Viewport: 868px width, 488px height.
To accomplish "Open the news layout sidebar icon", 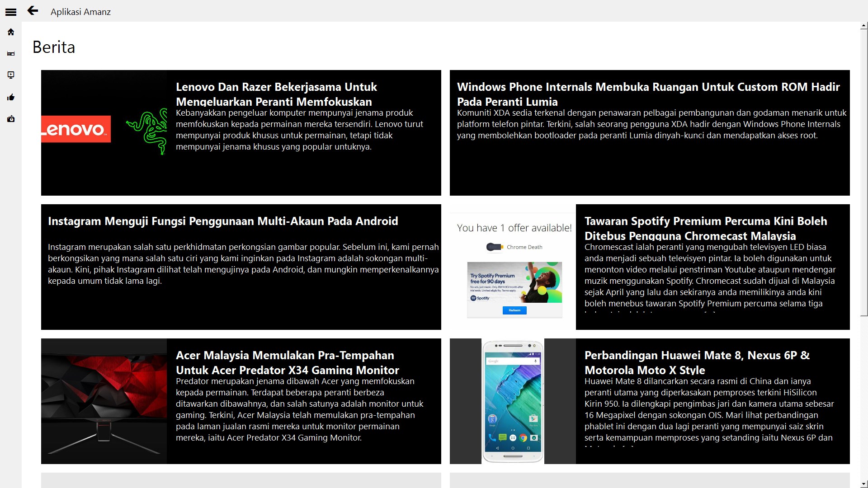I will click(11, 54).
